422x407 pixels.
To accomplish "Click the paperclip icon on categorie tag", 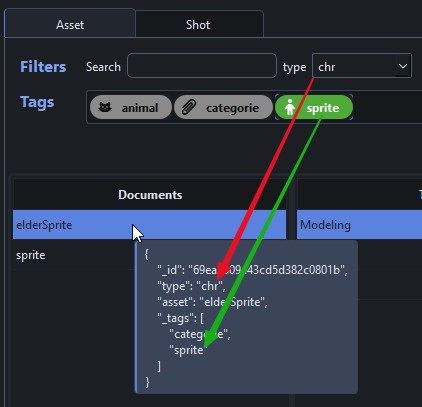I will coord(189,107).
